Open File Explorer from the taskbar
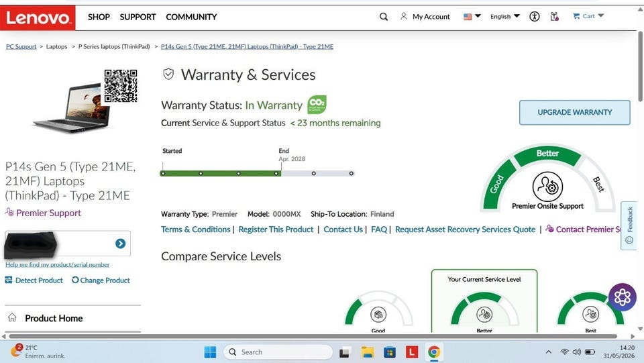Viewport: 644px width, 363px height. click(x=367, y=352)
